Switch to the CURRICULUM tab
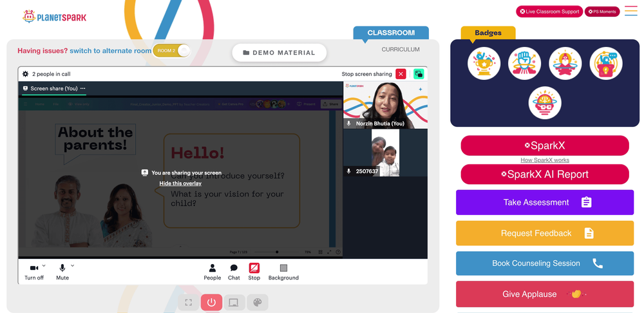 coord(401,50)
